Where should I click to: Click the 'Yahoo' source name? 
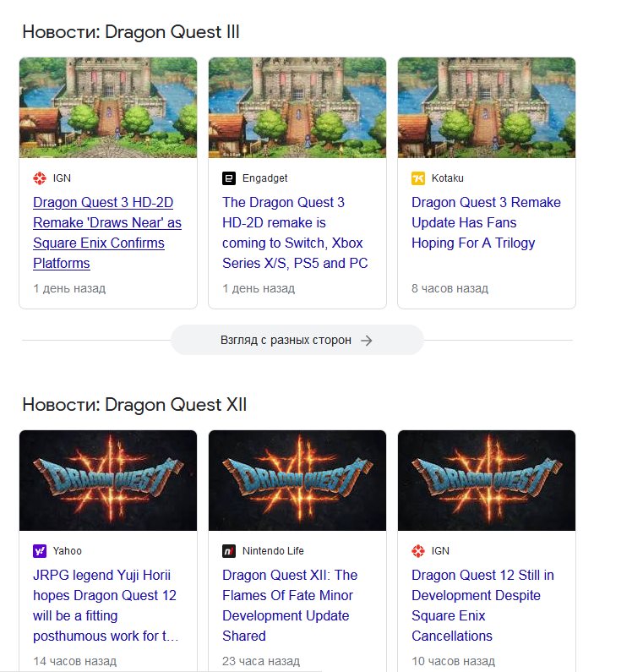click(68, 551)
